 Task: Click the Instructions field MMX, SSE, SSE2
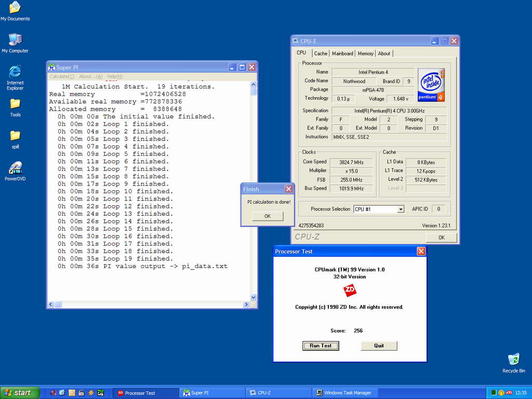pyautogui.click(x=389, y=137)
